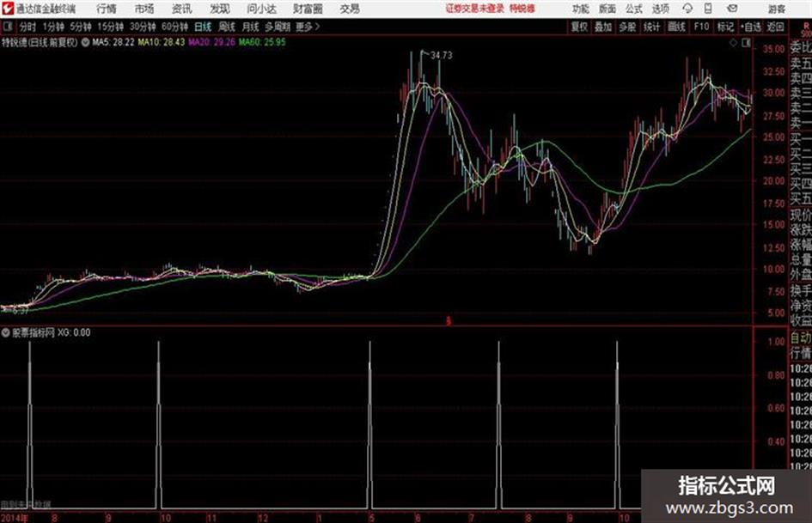Open the 行情 menu

pos(107,9)
